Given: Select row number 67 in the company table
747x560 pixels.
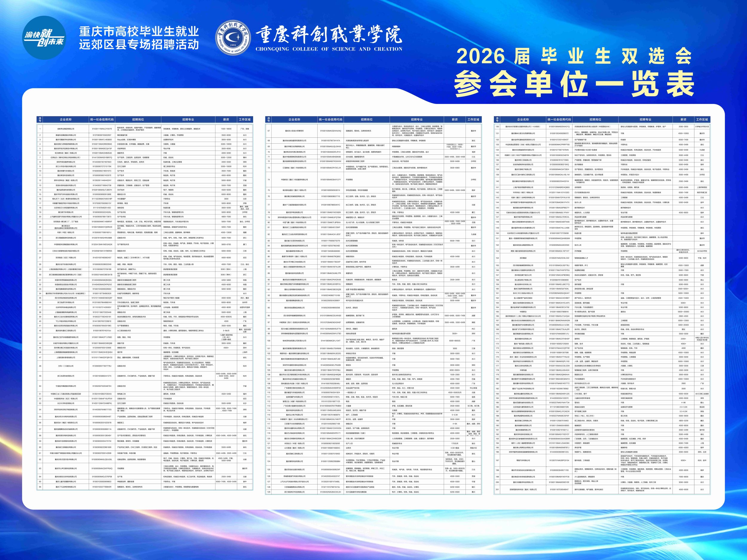Looking at the screenshot, I should click(269, 131).
